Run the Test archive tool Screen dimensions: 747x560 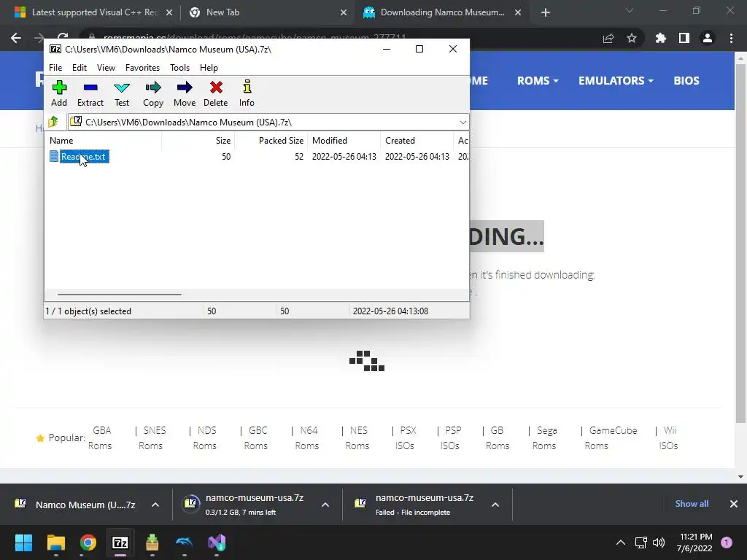pyautogui.click(x=122, y=93)
